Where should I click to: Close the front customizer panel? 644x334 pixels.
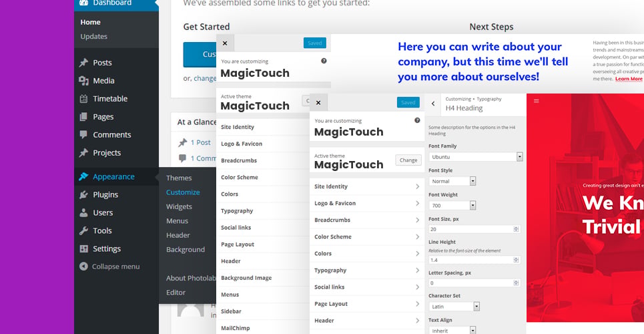pos(319,102)
